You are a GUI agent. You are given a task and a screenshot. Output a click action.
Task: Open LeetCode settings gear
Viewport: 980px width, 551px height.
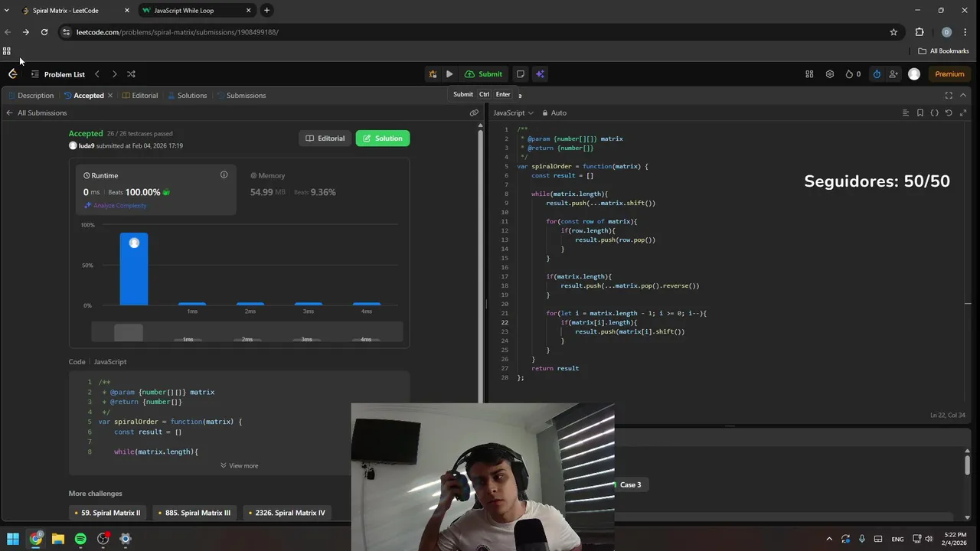pyautogui.click(x=830, y=74)
